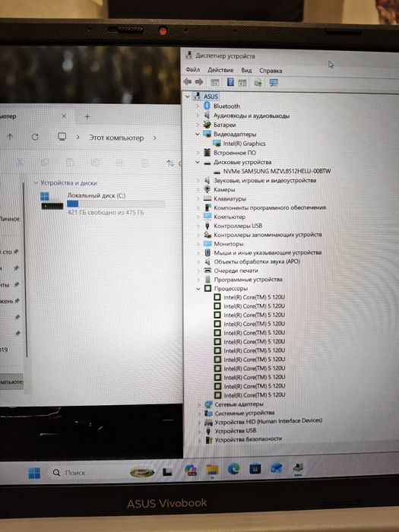Image resolution: width=399 pixels, height=532 pixels.
Task: Open the Файл menu
Action: (193, 70)
